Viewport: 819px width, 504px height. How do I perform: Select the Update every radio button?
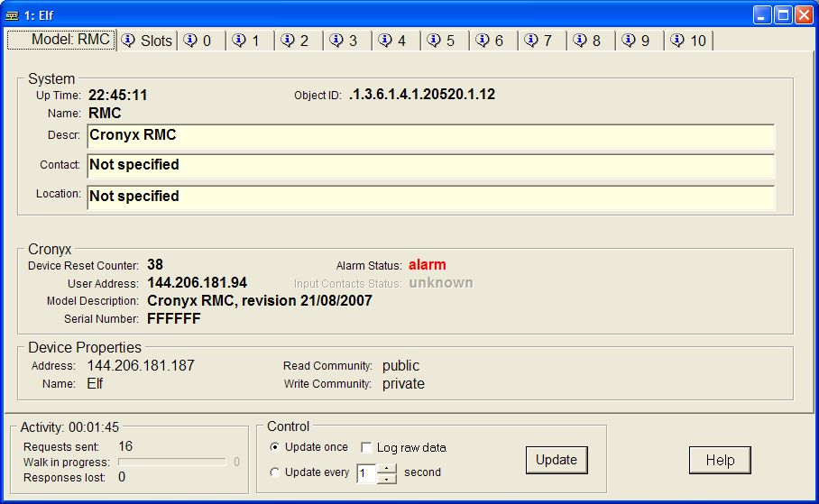tap(274, 472)
